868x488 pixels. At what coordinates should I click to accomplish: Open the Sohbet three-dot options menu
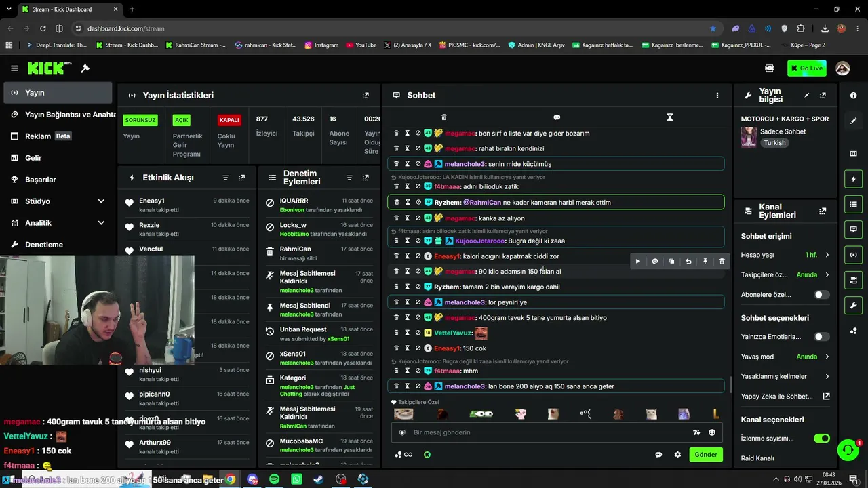717,96
